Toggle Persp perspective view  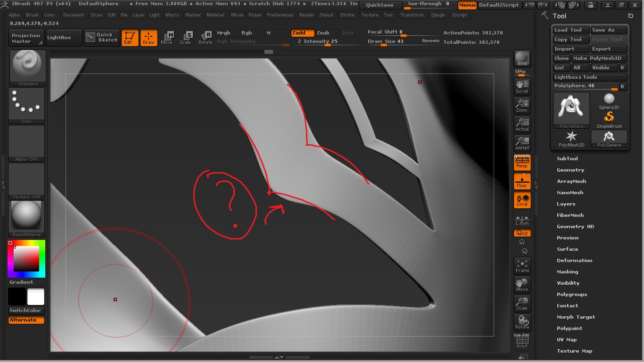click(x=522, y=163)
